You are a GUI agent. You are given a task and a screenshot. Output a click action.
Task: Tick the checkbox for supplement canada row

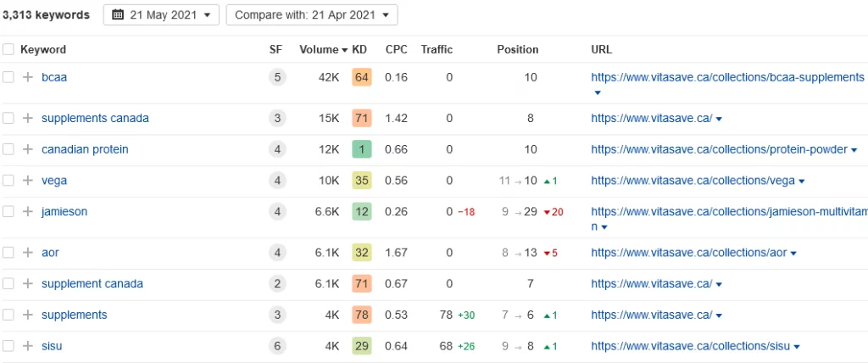[x=8, y=283]
